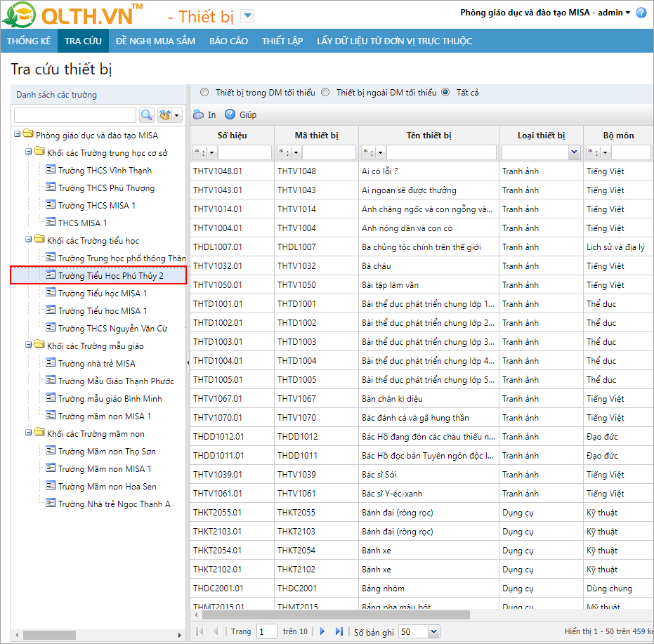
Task: Open the BÁO CÁO menu
Action: click(228, 41)
